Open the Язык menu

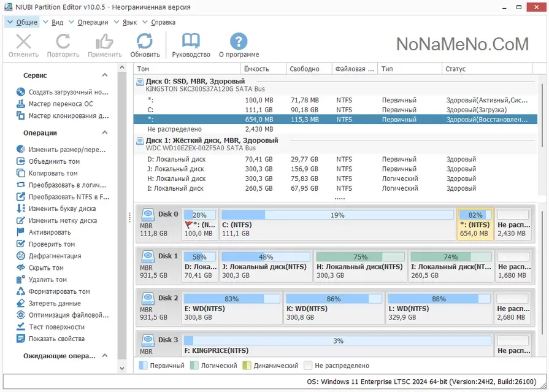point(129,22)
